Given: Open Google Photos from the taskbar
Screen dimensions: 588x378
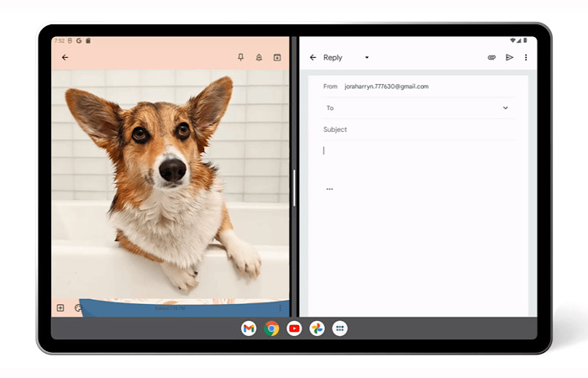Looking at the screenshot, I should (x=317, y=329).
